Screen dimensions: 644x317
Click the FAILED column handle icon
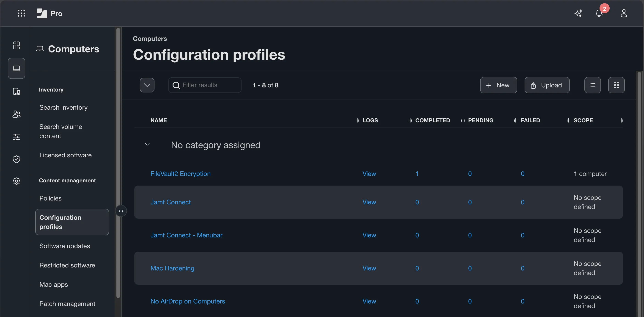coord(515,120)
